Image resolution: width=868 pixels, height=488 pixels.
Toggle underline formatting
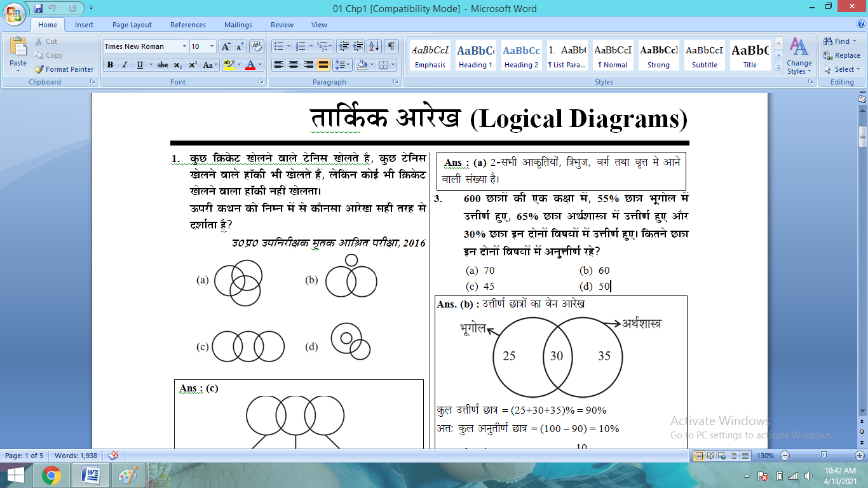pyautogui.click(x=140, y=65)
